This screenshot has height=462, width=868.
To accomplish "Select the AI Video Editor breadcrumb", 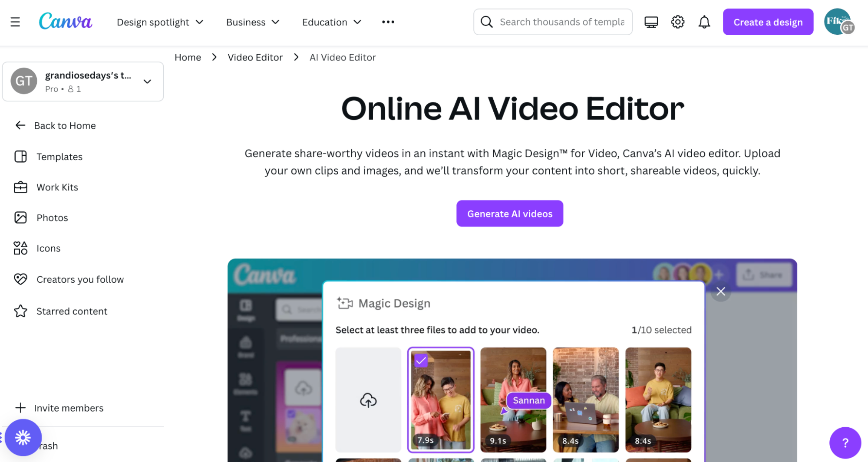I will [x=343, y=57].
